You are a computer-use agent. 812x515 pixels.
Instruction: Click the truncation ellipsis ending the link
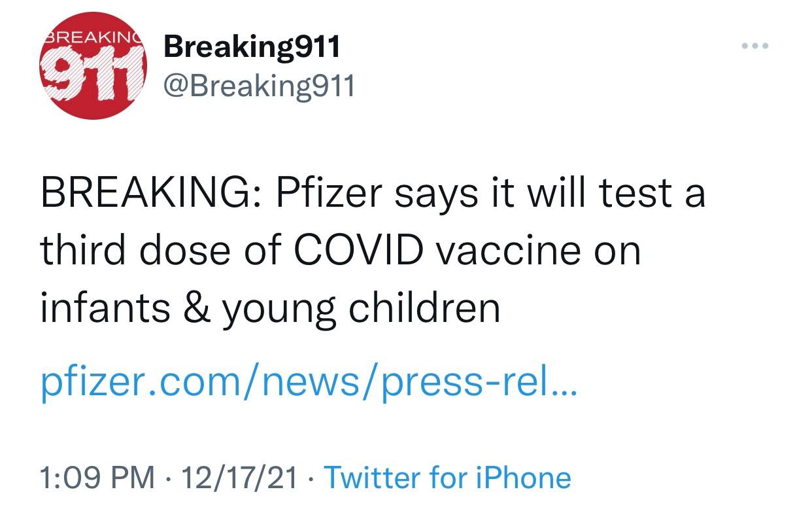point(564,387)
